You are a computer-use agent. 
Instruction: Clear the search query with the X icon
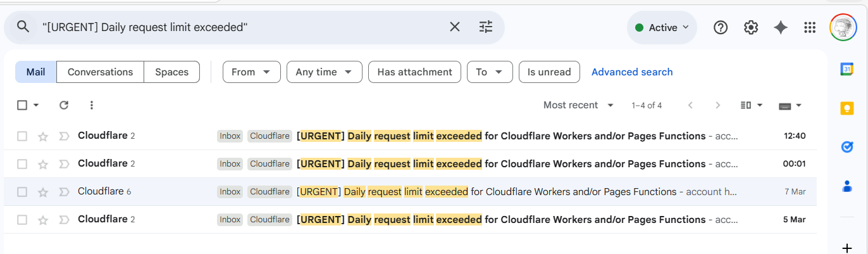[x=455, y=27]
